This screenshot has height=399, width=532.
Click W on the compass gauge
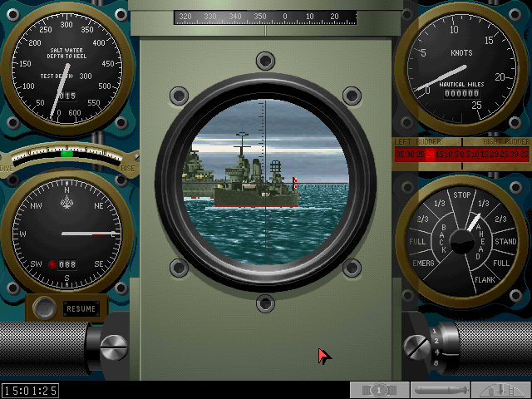pos(22,234)
